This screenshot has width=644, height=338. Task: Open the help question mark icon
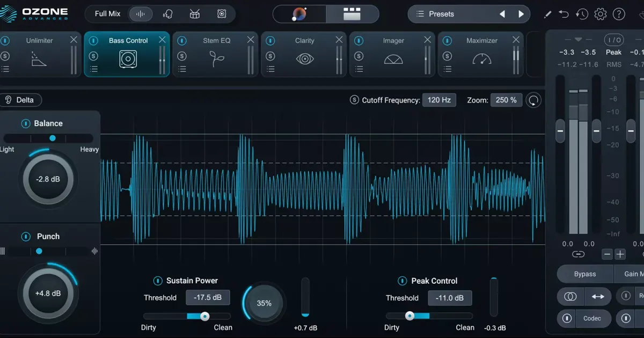pyautogui.click(x=619, y=14)
